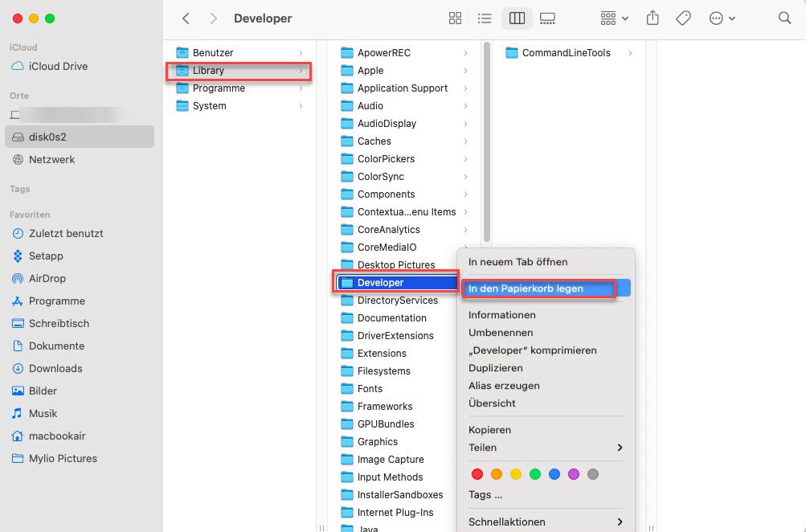The width and height of the screenshot is (806, 532).
Task: Choose Umbenennen from context menu
Action: point(546,333)
